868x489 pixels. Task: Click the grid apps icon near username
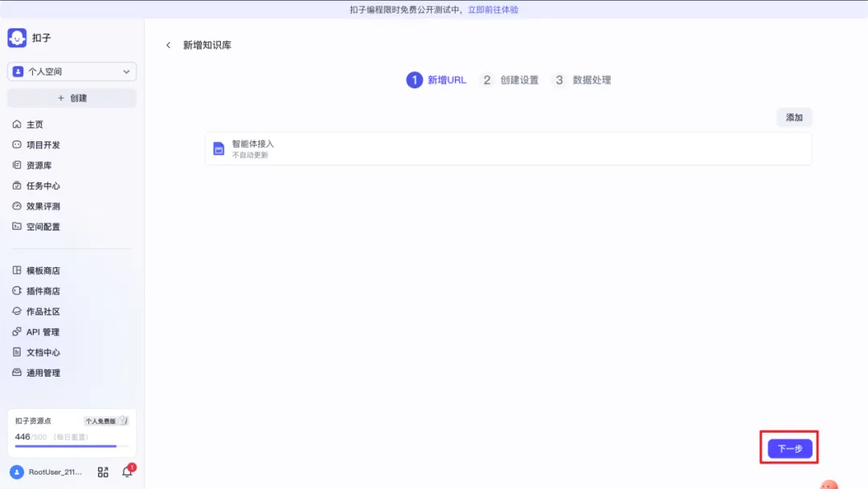tap(103, 472)
